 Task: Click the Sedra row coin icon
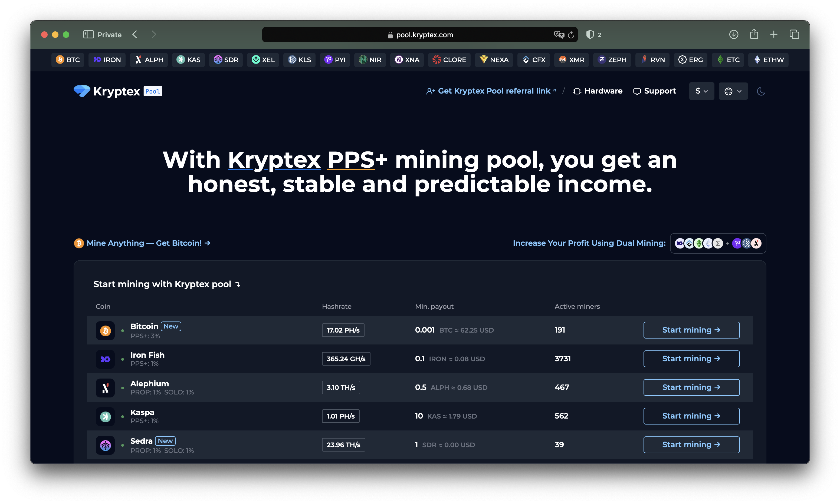tap(105, 445)
